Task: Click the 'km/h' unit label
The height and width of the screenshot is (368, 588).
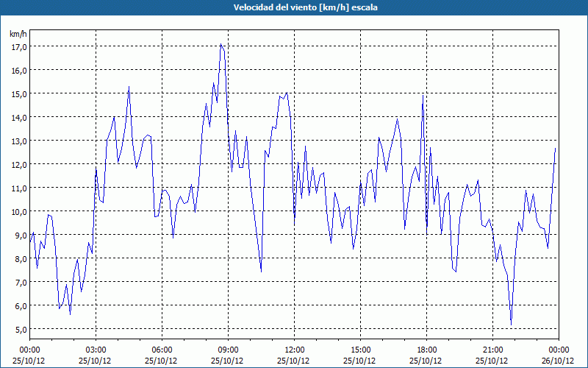Action: [18, 34]
